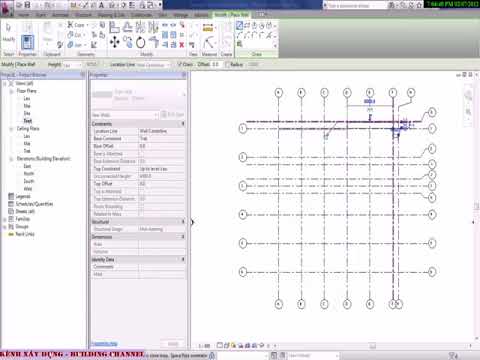Open the Home ribbon tab
Viewport: 480px width, 360px height.
[x=23, y=15]
